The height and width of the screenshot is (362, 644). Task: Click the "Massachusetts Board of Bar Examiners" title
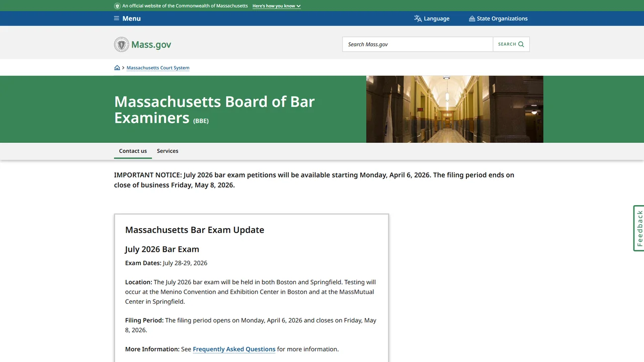pos(214,110)
